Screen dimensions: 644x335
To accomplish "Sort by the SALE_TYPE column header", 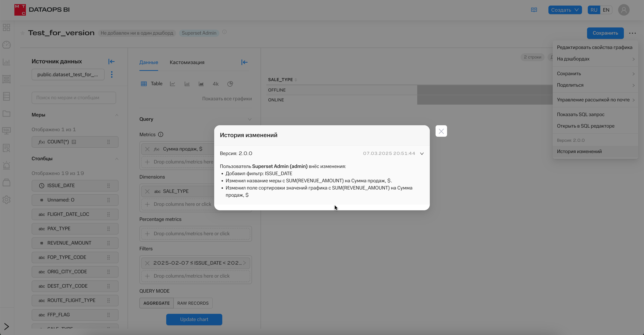I will coord(282,80).
